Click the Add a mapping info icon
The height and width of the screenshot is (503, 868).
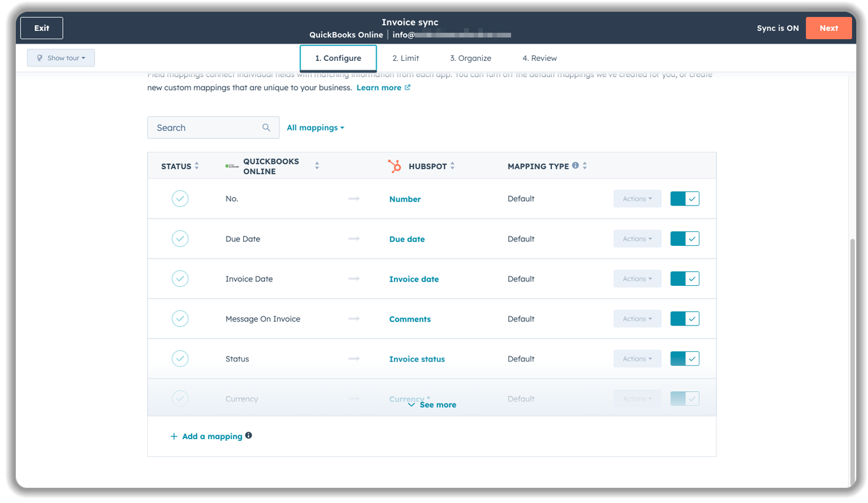(249, 436)
